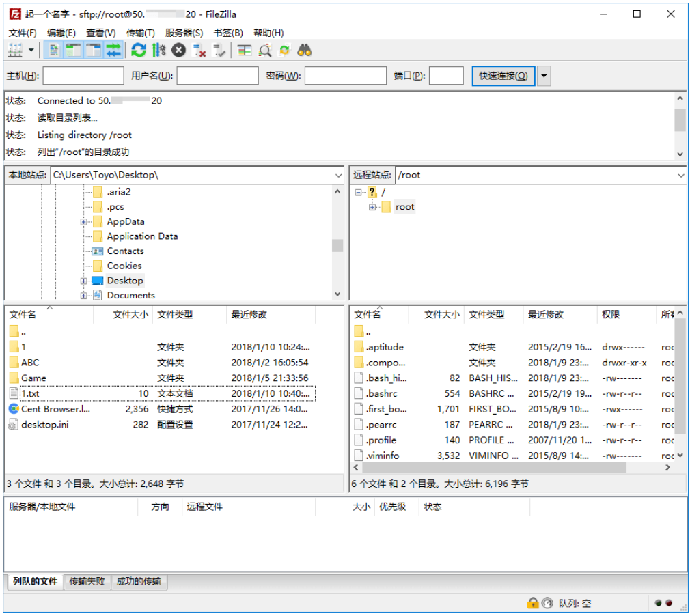Click the desktop.ini file icon
Image resolution: width=690 pixels, height=616 pixels.
point(14,425)
